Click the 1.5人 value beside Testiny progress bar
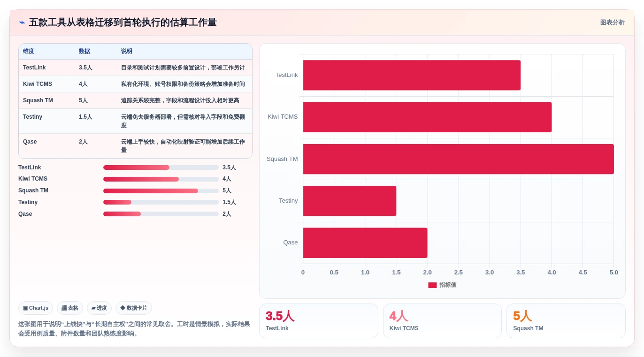 (x=229, y=202)
